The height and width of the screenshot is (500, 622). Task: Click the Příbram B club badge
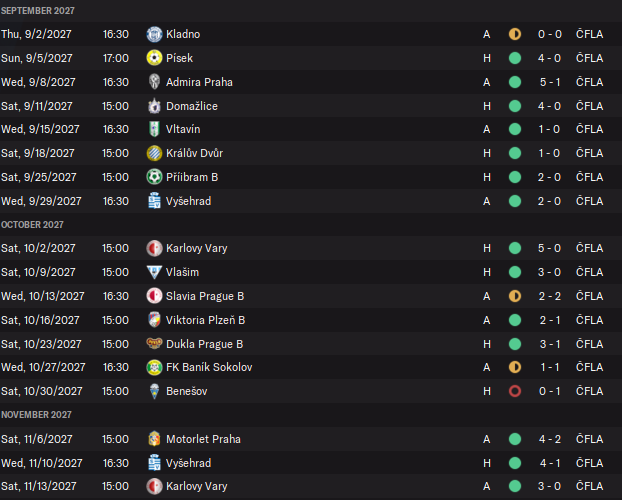pyautogui.click(x=154, y=177)
